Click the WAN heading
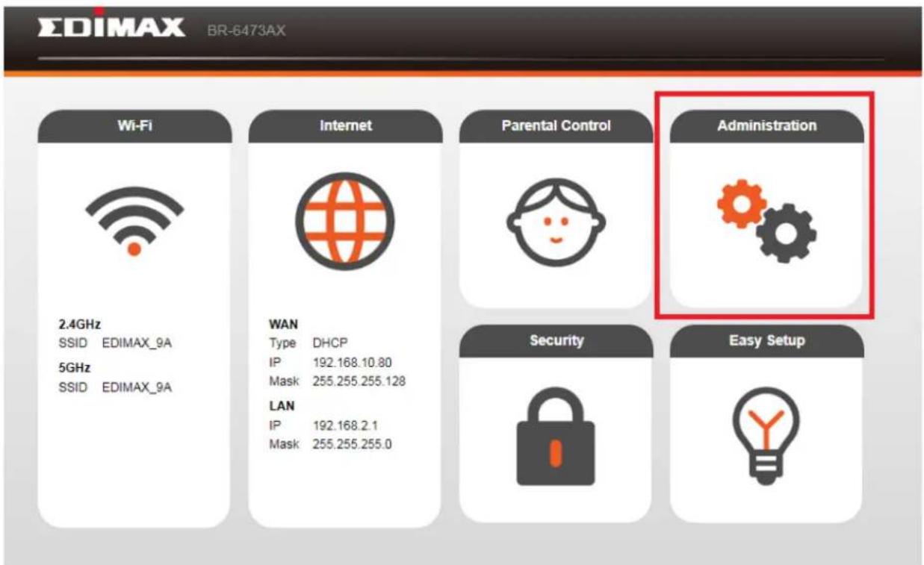This screenshot has height=565, width=924. coord(282,324)
